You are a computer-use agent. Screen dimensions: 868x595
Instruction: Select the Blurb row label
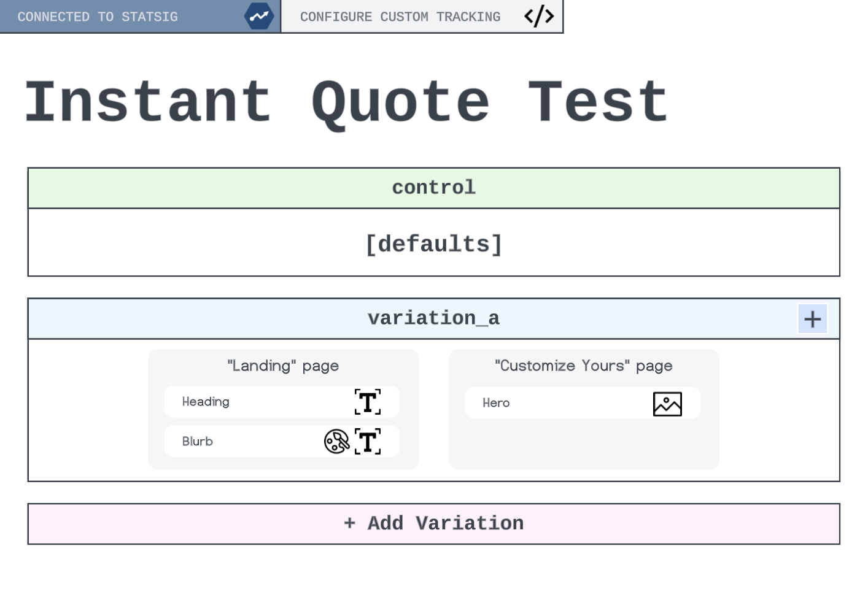tap(198, 442)
